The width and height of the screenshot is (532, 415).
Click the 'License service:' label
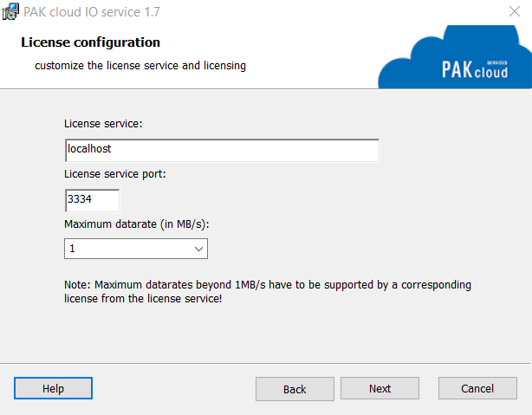pyautogui.click(x=103, y=124)
